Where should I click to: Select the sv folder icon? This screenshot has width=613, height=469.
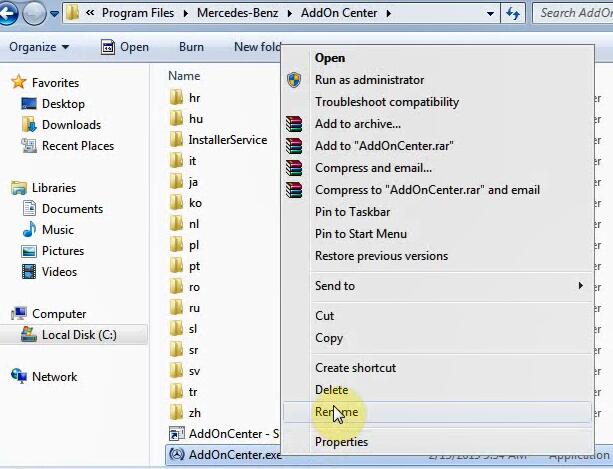tap(176, 371)
